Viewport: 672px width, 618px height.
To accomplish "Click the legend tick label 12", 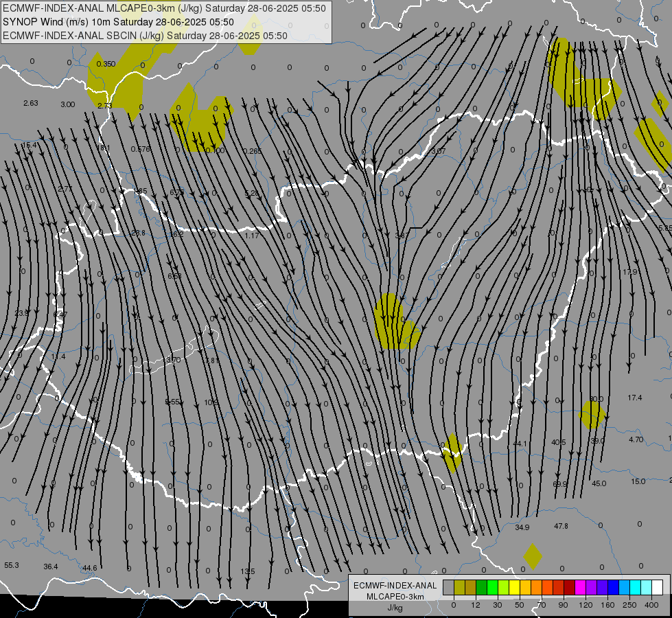I will 476,605.
